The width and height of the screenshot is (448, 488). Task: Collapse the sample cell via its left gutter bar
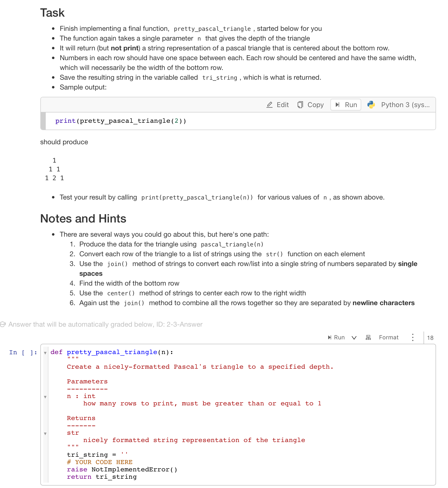pos(44,121)
